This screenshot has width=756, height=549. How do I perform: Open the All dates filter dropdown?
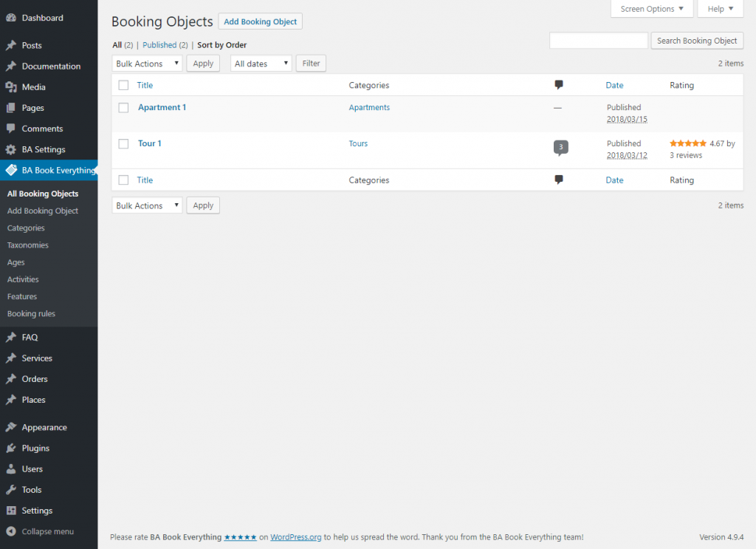click(261, 64)
